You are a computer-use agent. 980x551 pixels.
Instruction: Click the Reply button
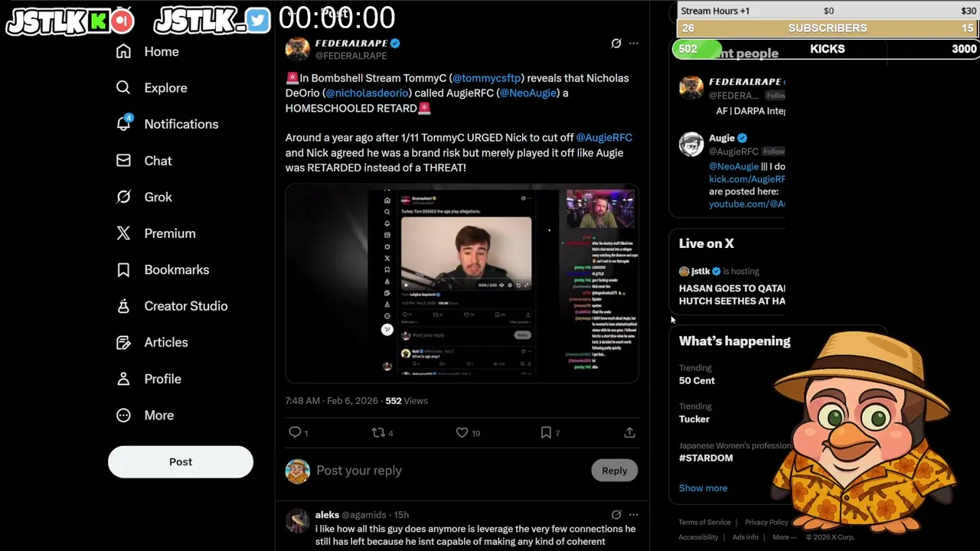click(614, 471)
